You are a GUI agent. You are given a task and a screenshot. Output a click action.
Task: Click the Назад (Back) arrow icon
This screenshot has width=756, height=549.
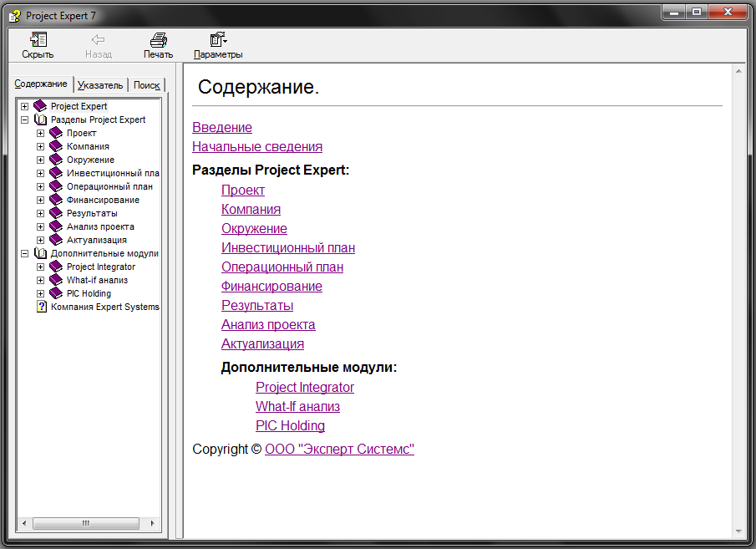(x=99, y=39)
